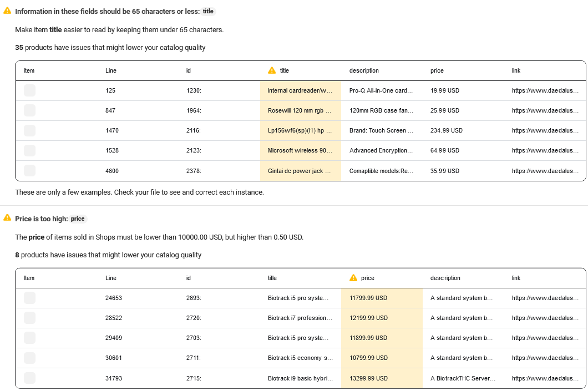Select highlighted title Rosewill 120 mm rgb

click(300, 110)
